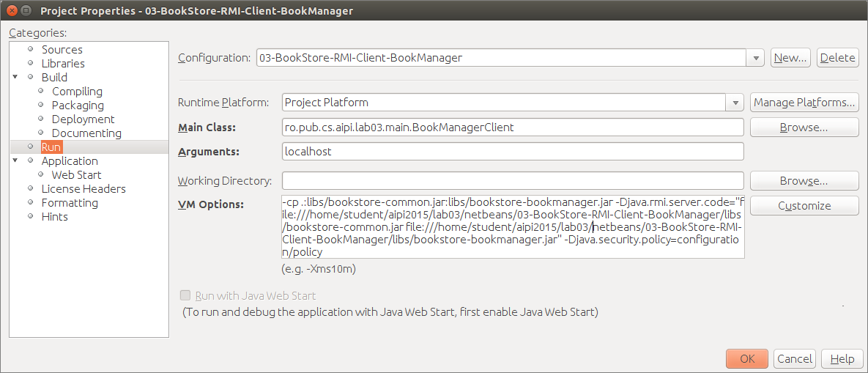Click the "Main Class:" label
The image size is (868, 373).
[207, 128]
